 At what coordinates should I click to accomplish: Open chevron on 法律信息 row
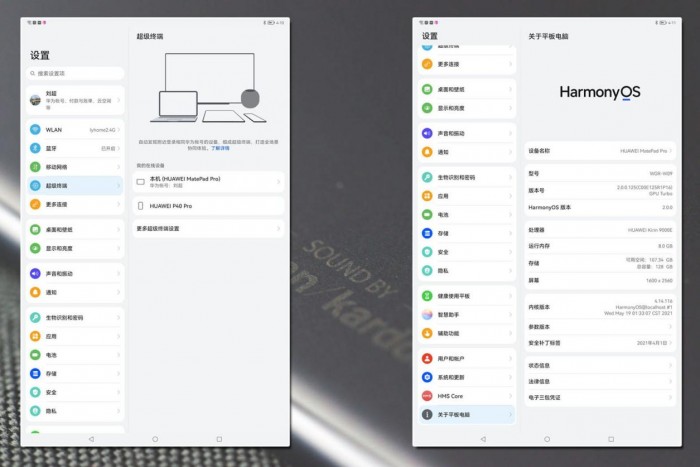[671, 381]
